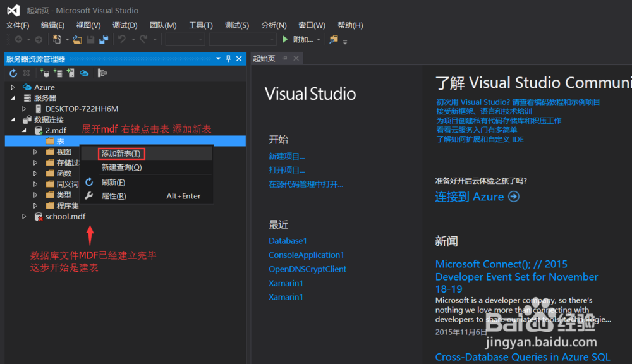Click the green Start play icon
The width and height of the screenshot is (632, 364).
click(x=285, y=39)
